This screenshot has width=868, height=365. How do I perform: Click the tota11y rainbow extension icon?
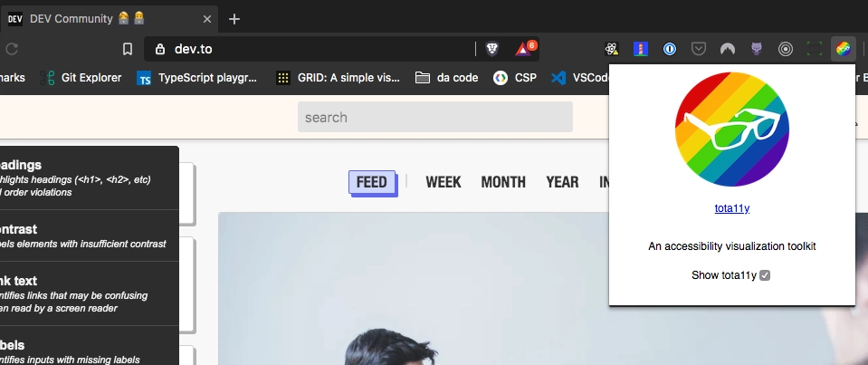coord(843,49)
